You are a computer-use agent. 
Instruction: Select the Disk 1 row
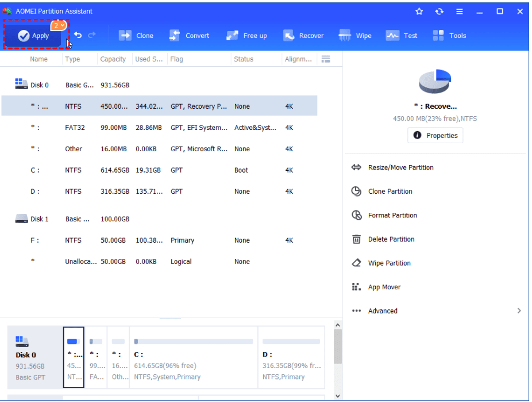(159, 219)
